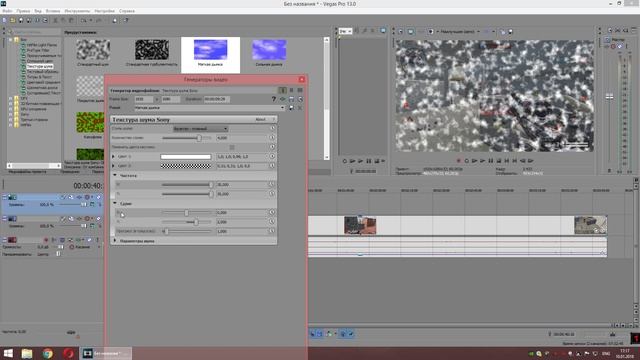Open Google Chrome from the taskbar

point(48,353)
